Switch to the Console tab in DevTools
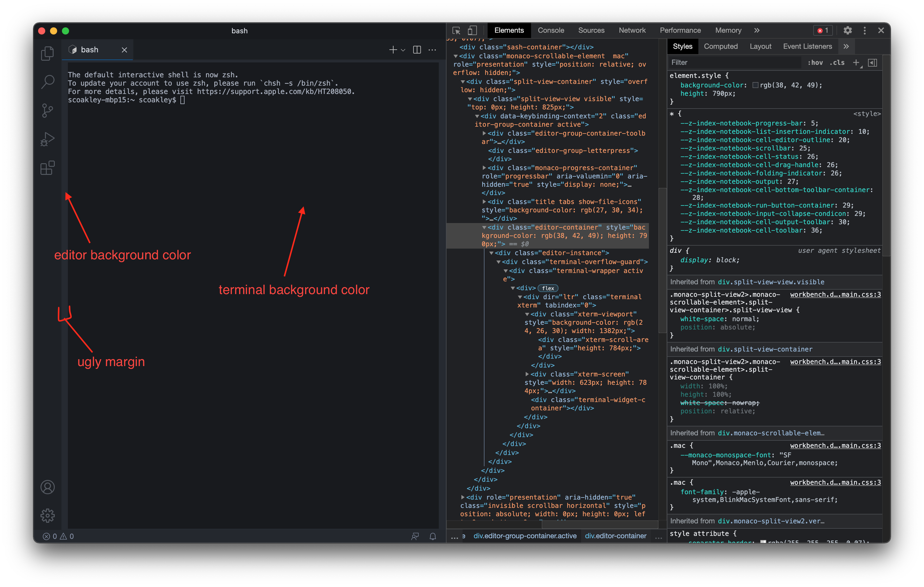 [x=551, y=30]
